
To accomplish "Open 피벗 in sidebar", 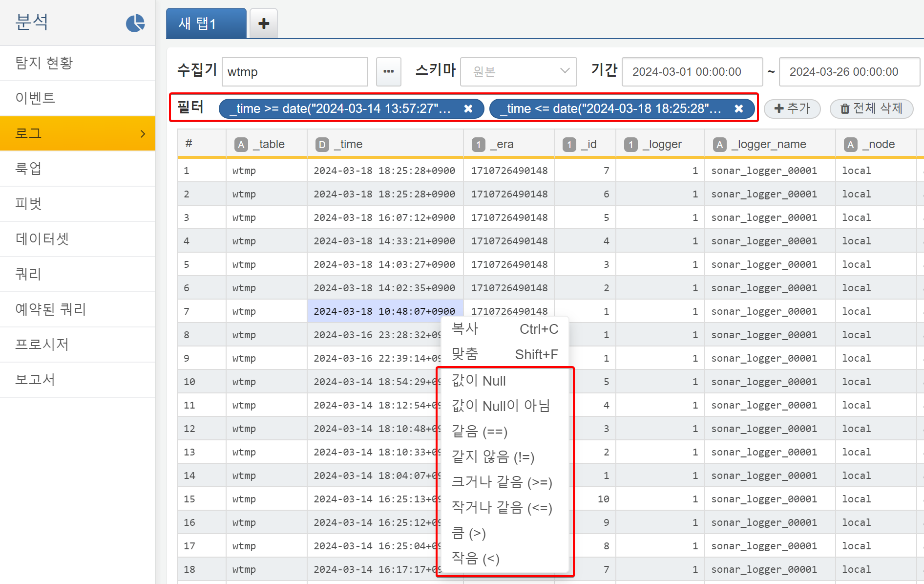I will pyautogui.click(x=78, y=204).
